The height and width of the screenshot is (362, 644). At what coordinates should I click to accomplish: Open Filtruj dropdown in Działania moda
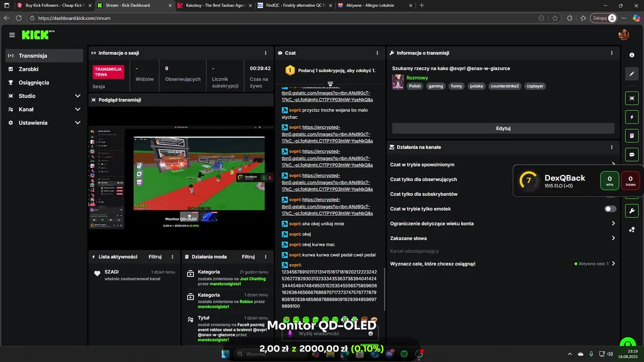pyautogui.click(x=248, y=256)
